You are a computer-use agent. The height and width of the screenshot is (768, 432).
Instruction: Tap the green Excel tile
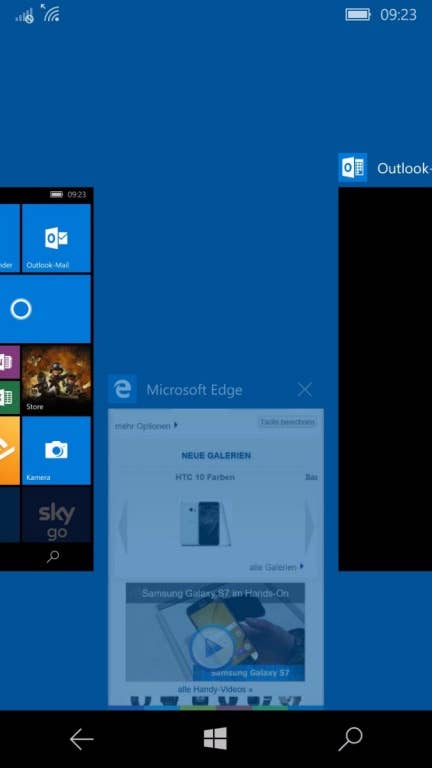10,397
